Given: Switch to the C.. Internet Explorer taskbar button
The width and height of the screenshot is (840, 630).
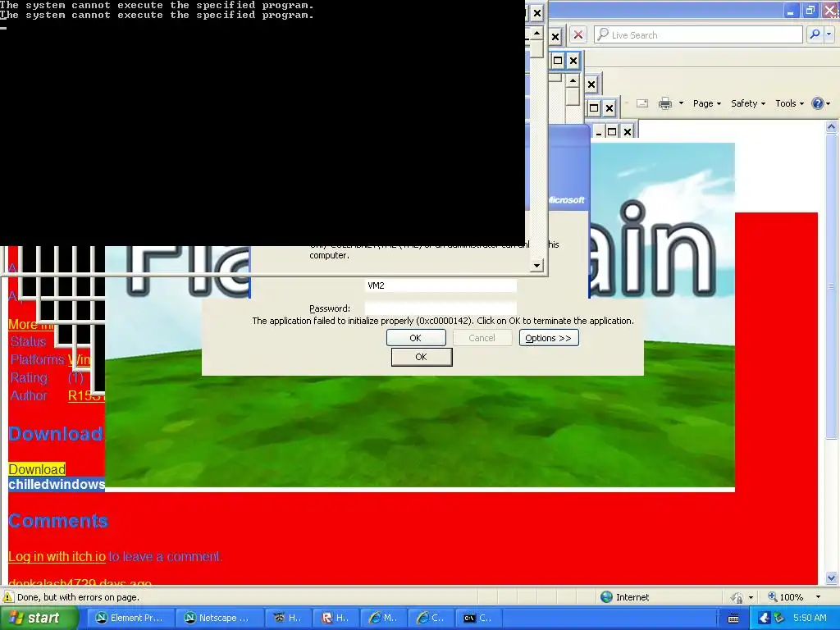Looking at the screenshot, I should [x=430, y=618].
